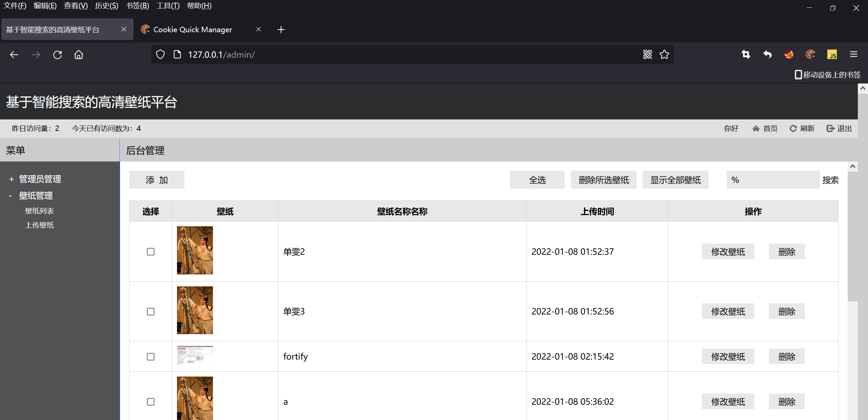
Task: Click 修改壁纸 for 单雯3
Action: pyautogui.click(x=728, y=311)
